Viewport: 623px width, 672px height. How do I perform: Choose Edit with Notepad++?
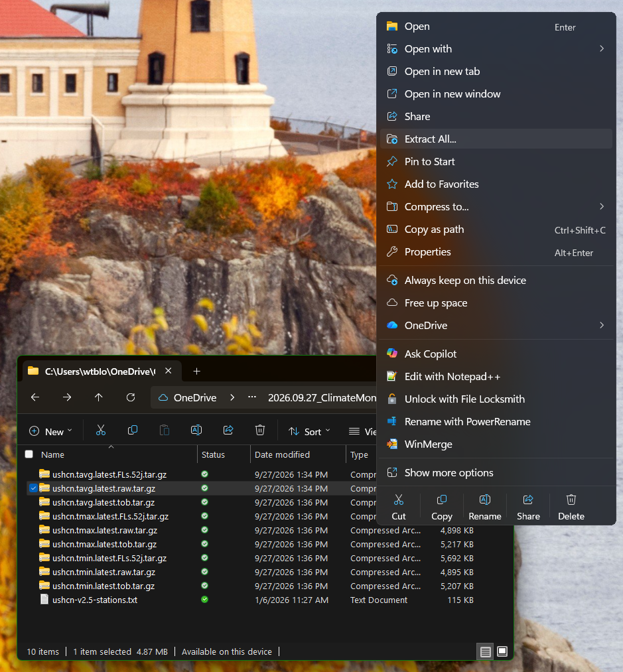[496, 376]
